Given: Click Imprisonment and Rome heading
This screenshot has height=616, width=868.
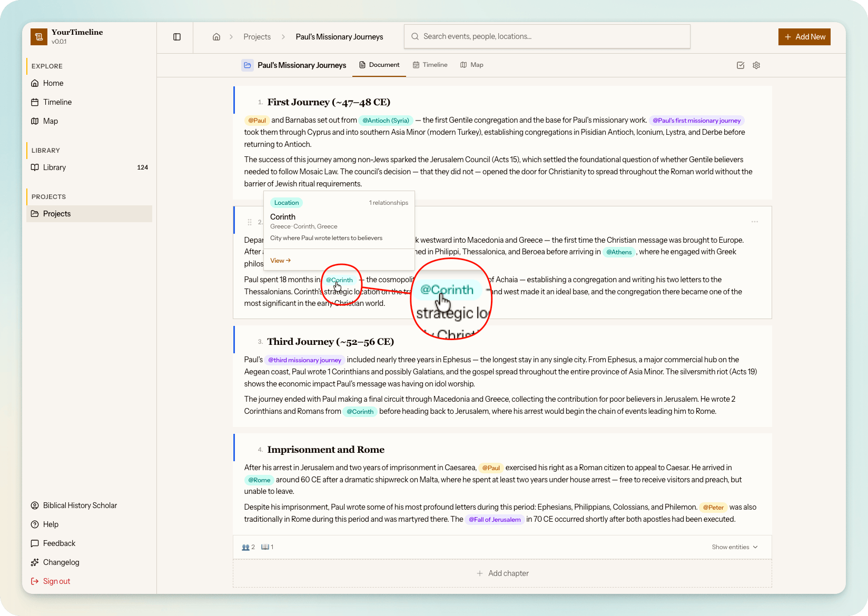Looking at the screenshot, I should click(326, 450).
